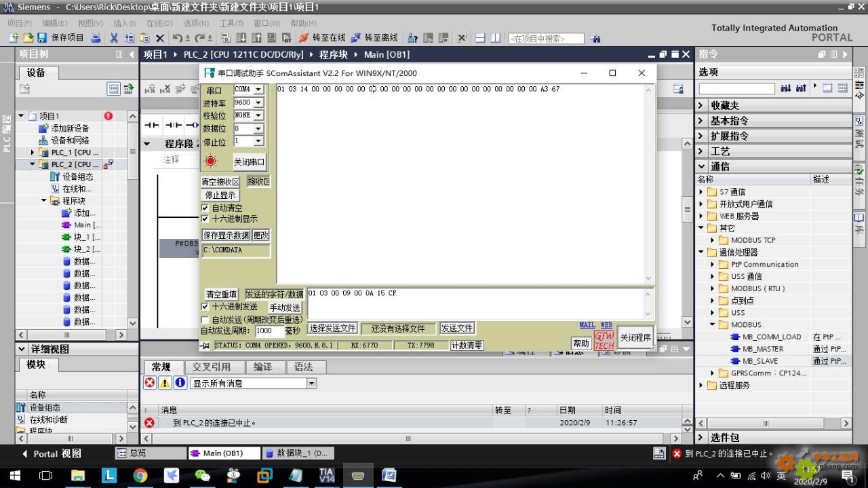Viewport: 868px width, 488px height.
Task: Click the warnings filter icon in message panel
Action: [165, 383]
